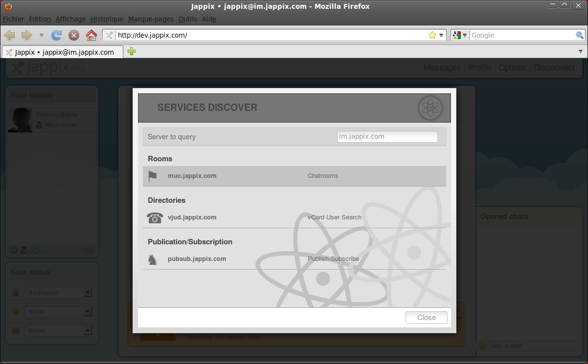Go to the Firefox home page icon

pyautogui.click(x=91, y=35)
